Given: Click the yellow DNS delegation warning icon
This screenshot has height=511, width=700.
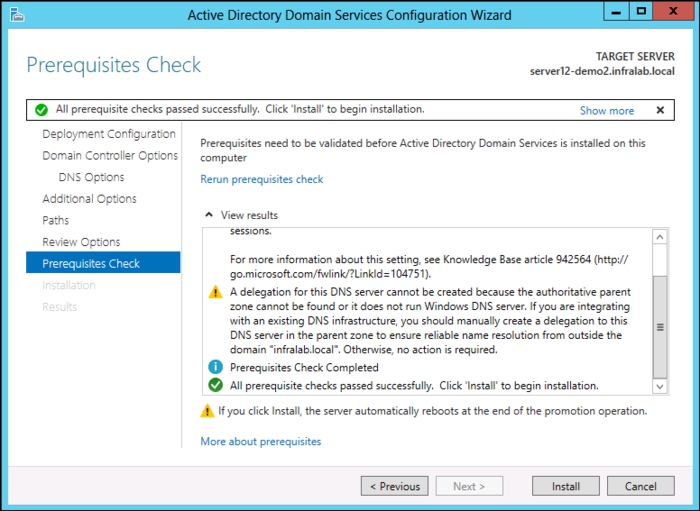Looking at the screenshot, I should 215,292.
